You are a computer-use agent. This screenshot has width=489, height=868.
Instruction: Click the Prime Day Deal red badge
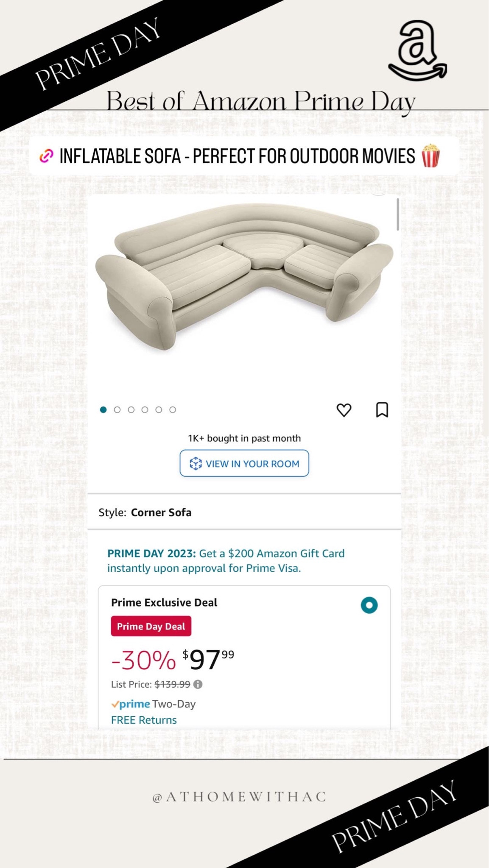point(151,626)
